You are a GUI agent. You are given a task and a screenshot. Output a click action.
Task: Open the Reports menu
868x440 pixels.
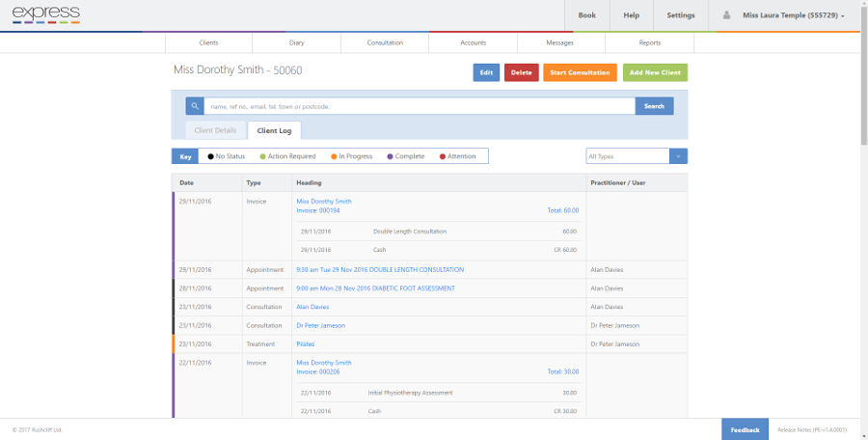[x=649, y=42]
